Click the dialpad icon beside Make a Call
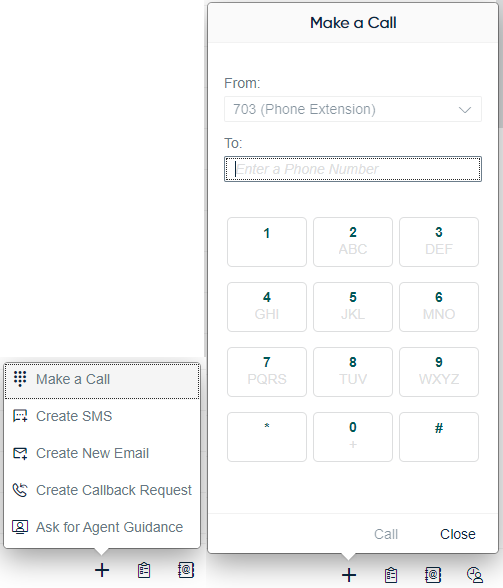Image resolution: width=503 pixels, height=588 pixels. pyautogui.click(x=20, y=379)
